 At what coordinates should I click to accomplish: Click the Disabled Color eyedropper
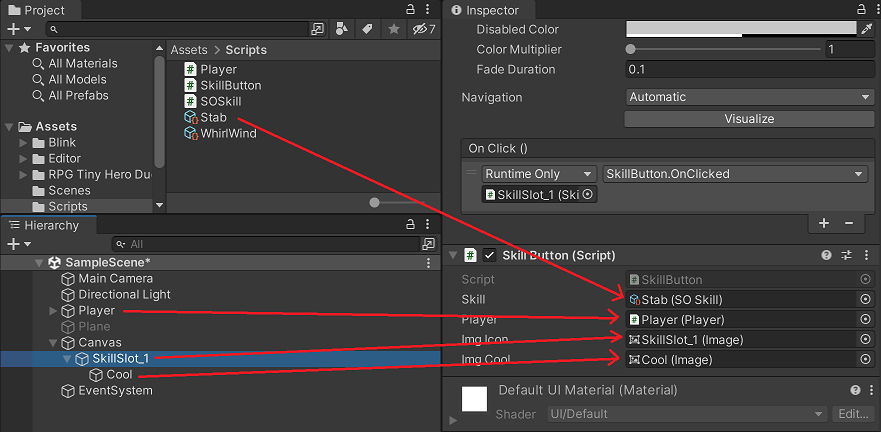click(867, 29)
